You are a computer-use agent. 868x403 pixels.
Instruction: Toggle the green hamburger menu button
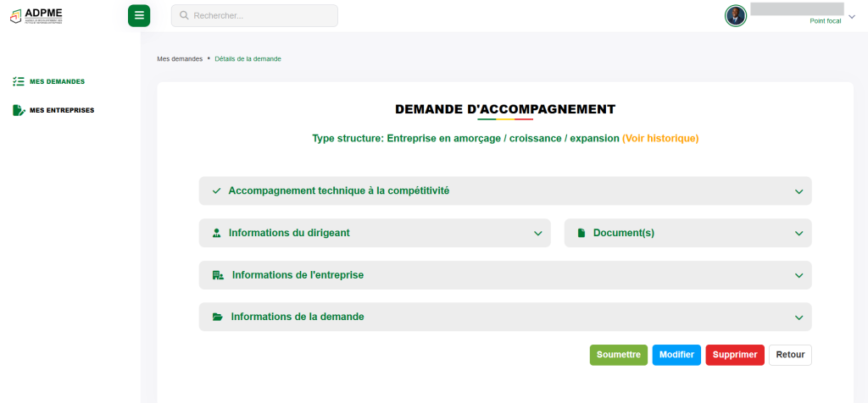[139, 15]
